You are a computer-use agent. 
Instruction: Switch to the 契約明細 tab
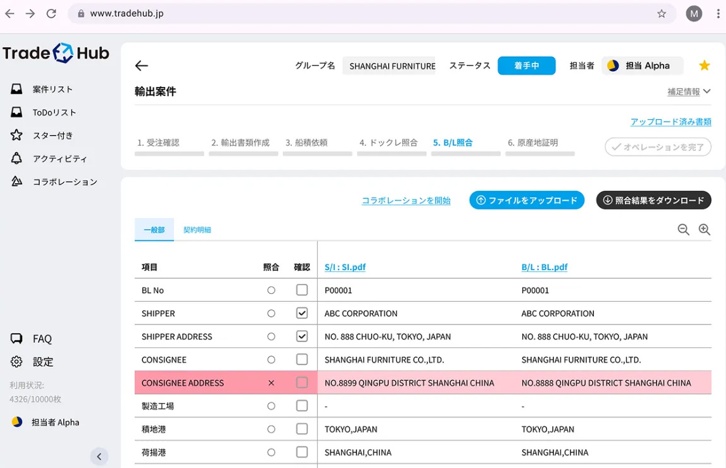pos(197,230)
